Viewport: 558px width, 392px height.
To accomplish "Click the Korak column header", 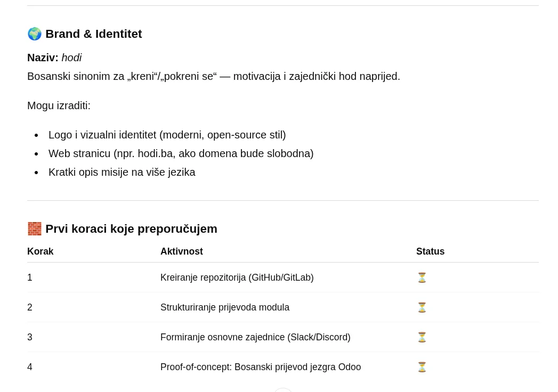I will click(x=41, y=251).
